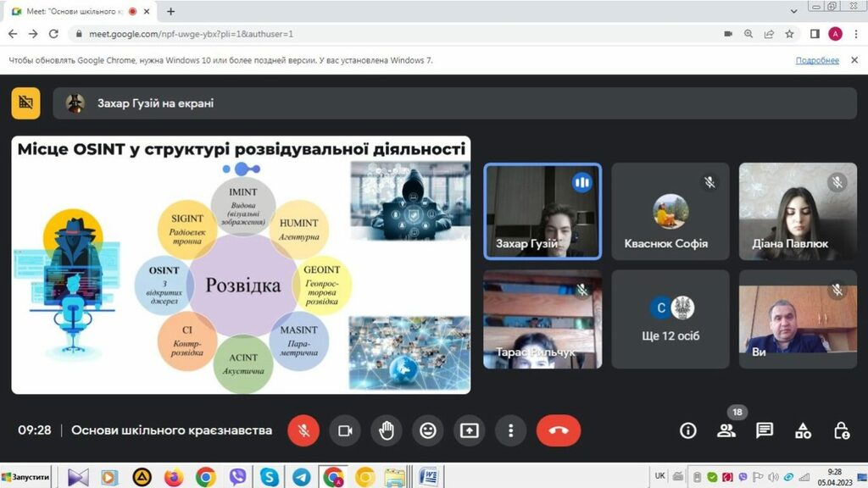Open Telegram from the taskbar
This screenshot has width=868, height=488.
point(301,477)
